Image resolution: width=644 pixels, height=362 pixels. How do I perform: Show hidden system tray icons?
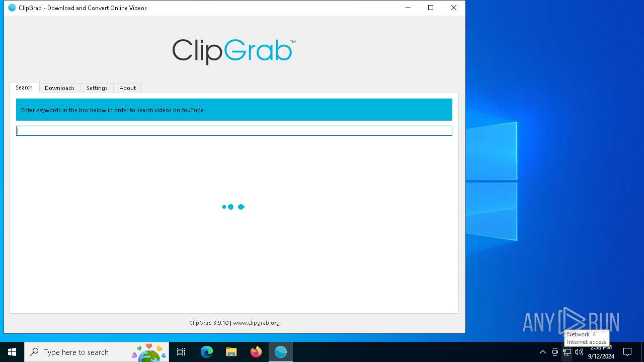(542, 352)
